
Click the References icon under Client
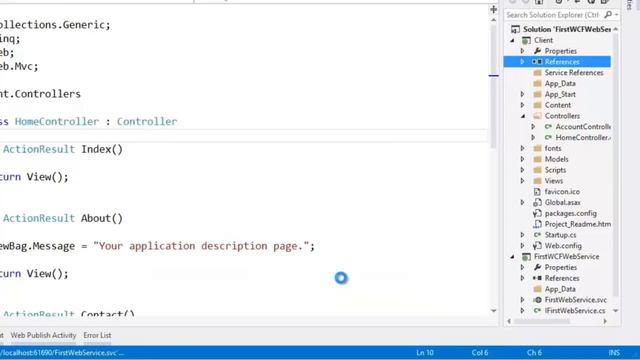coord(537,62)
